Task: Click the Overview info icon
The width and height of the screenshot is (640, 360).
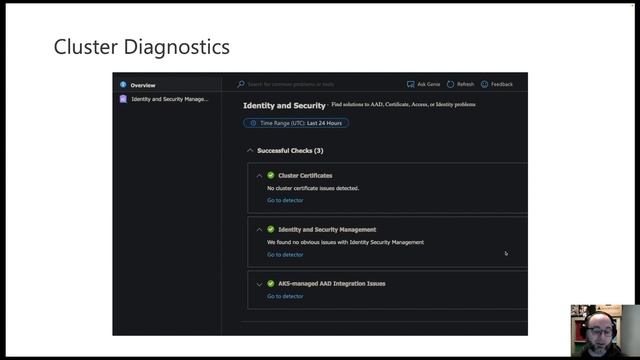Action: (x=123, y=84)
